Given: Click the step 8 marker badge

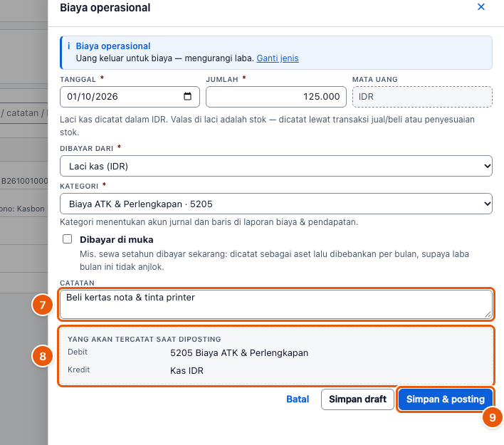Looking at the screenshot, I should point(43,356).
